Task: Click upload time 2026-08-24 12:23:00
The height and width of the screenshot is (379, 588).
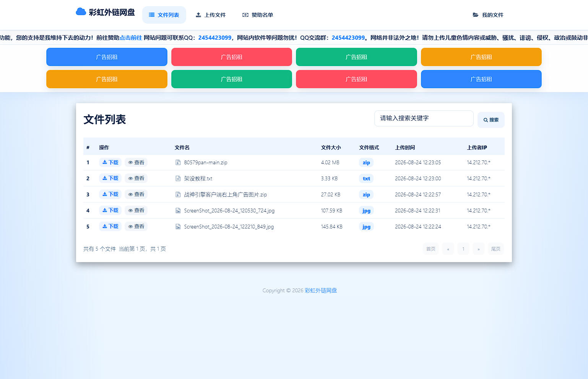Action: (x=418, y=178)
